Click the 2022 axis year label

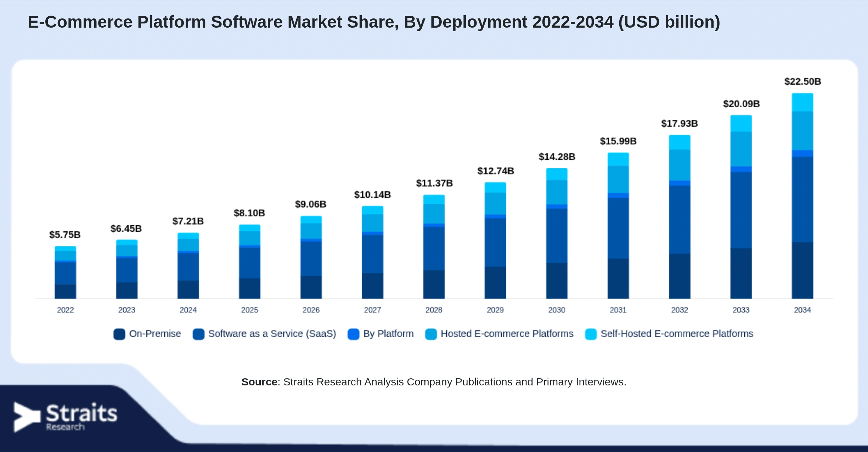[65, 310]
